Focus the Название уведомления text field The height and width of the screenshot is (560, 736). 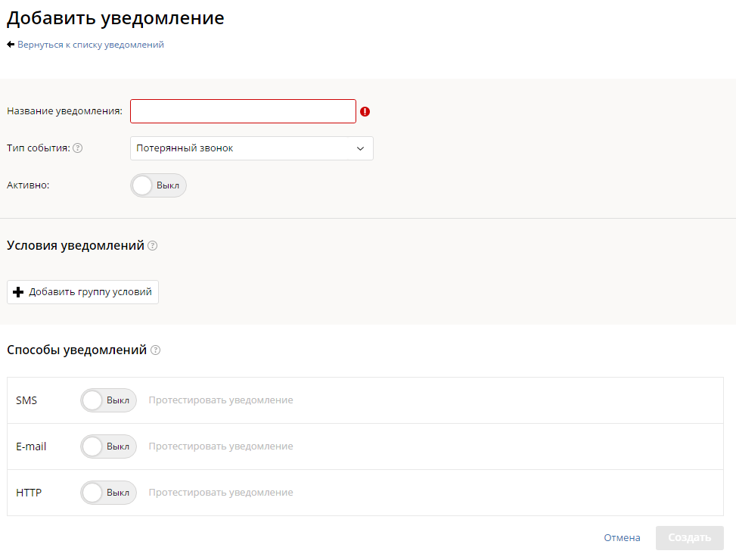pyautogui.click(x=243, y=111)
